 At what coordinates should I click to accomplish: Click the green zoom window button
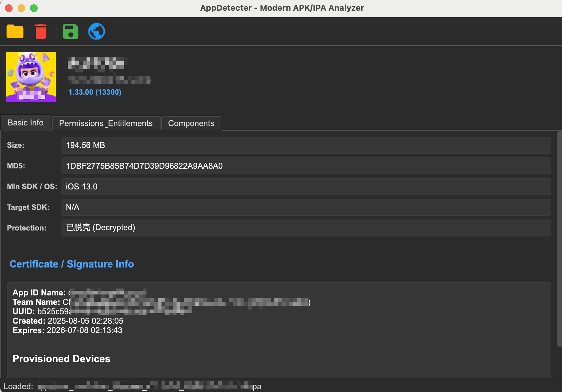pos(34,8)
